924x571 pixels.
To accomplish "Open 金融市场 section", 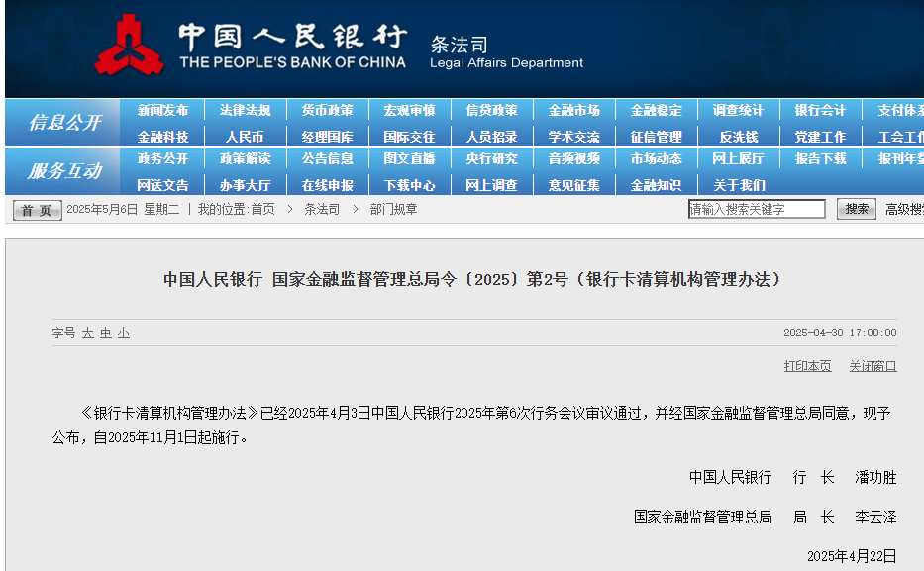I will click(x=574, y=110).
